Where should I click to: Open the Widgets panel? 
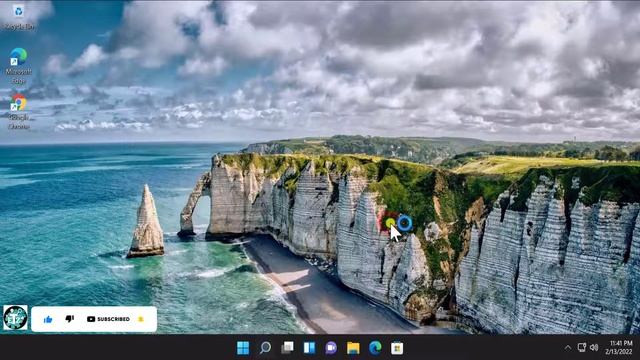coord(309,348)
